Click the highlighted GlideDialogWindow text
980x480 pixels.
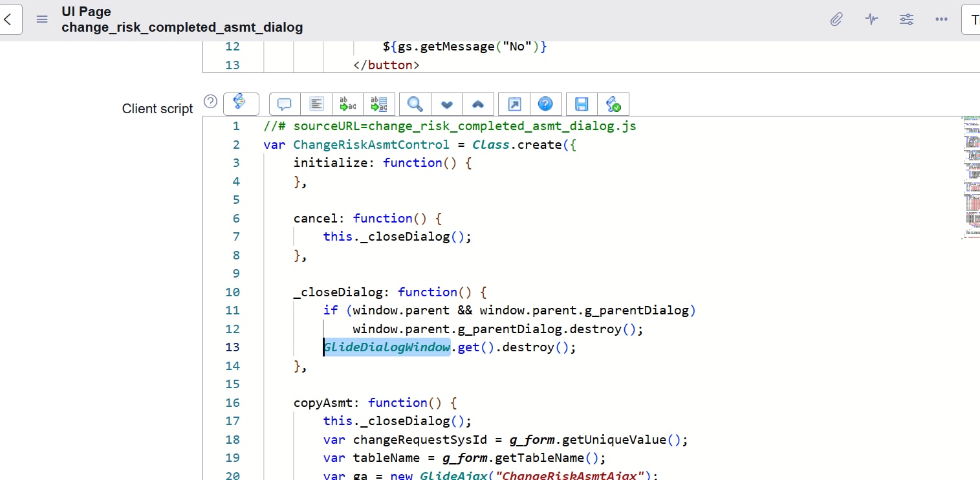[x=387, y=347]
